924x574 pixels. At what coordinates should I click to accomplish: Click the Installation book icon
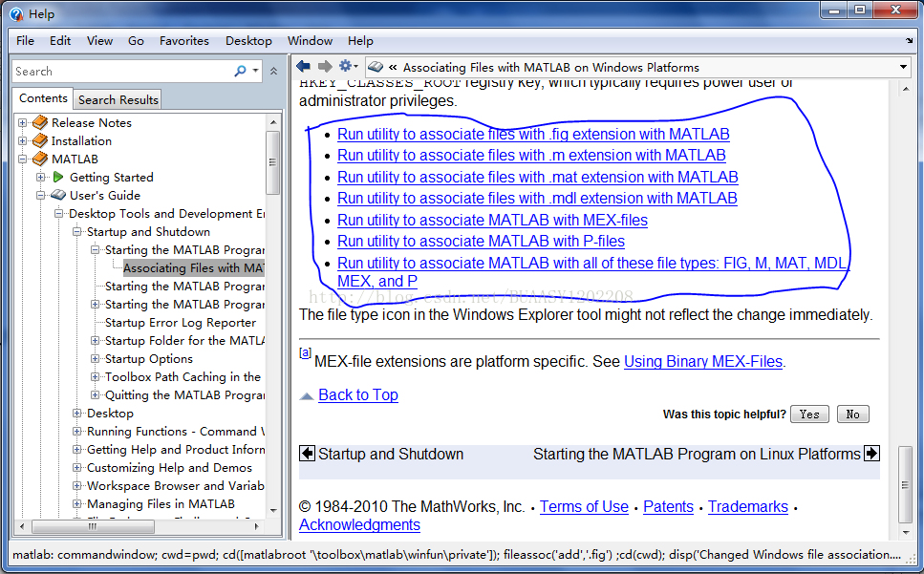coord(40,140)
